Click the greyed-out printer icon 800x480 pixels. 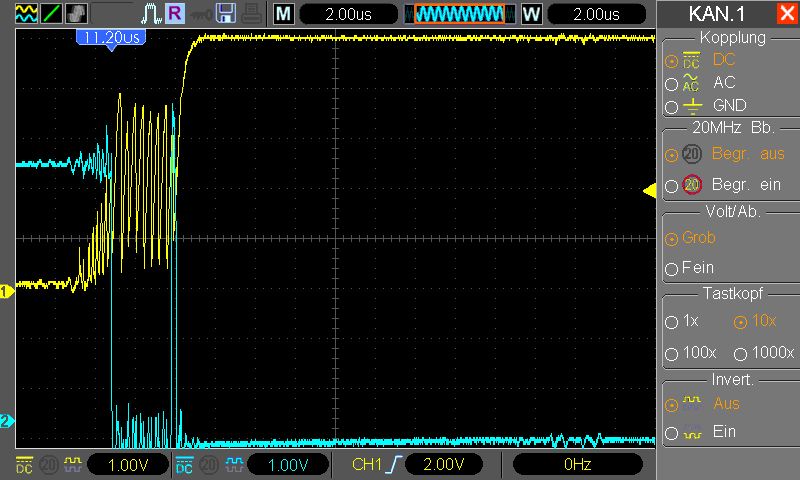coord(252,14)
